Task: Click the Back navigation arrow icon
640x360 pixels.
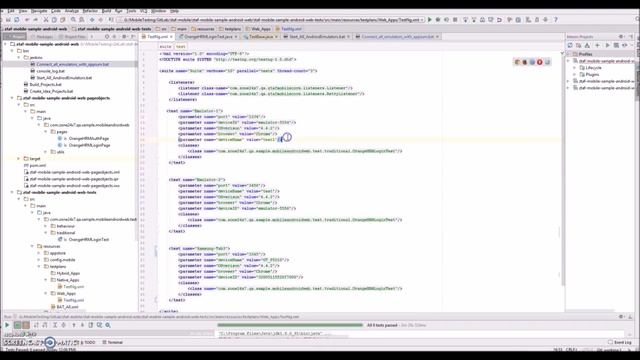Action: click(x=92, y=20)
